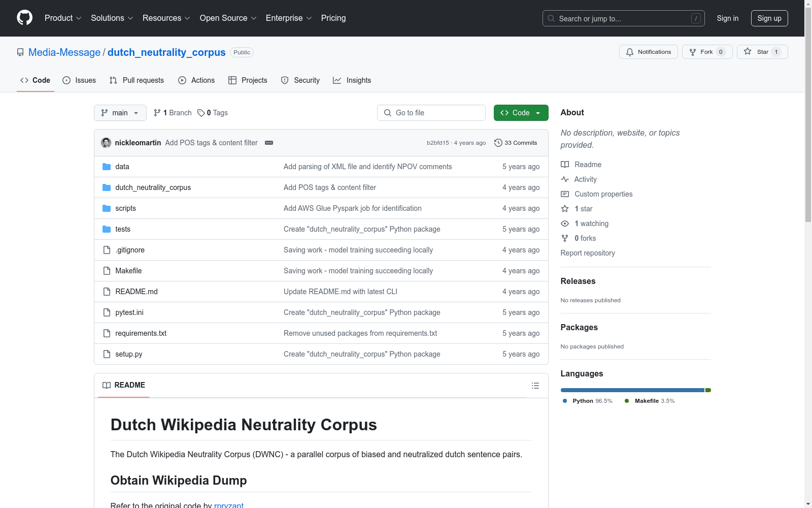Image resolution: width=812 pixels, height=508 pixels.
Task: Expand the Open Source menu
Action: 228,18
